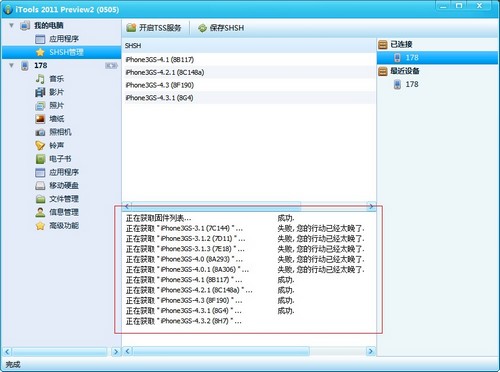This screenshot has width=500, height=372.
Task: Click the 我的电脑 computer icon
Action: coord(25,25)
